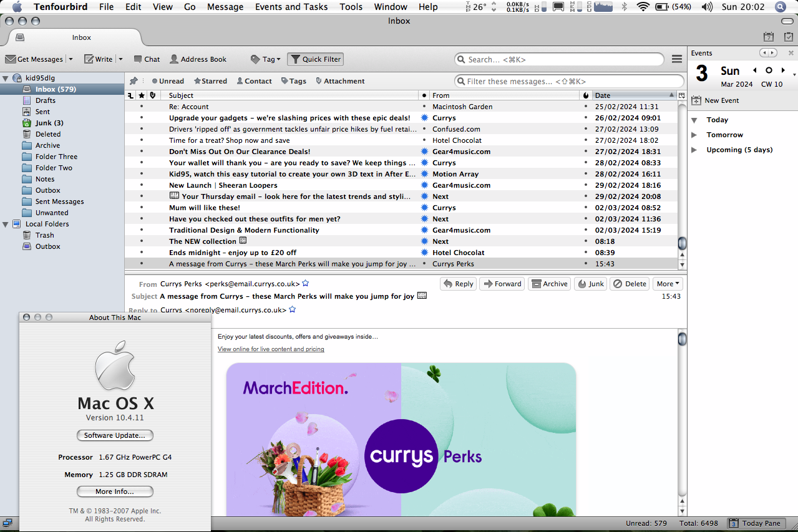The width and height of the screenshot is (798, 532).
Task: Archive the open message
Action: [x=549, y=284]
